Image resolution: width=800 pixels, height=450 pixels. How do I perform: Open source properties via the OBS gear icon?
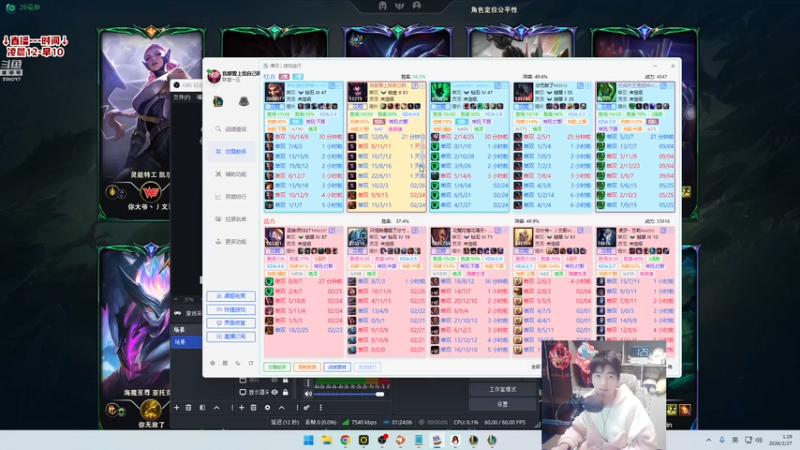267,408
